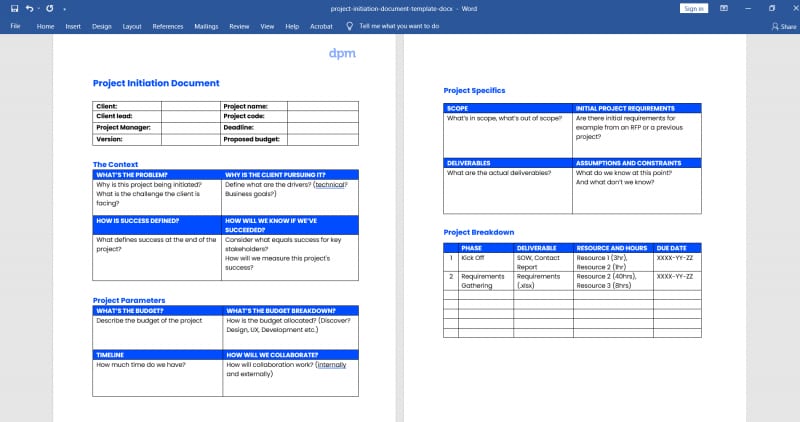Screen dimensions: 800x422
Task: Open the Review tab
Action: (239, 26)
